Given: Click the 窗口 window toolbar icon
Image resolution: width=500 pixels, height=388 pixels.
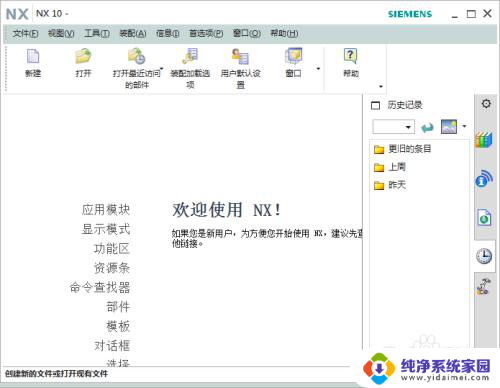Looking at the screenshot, I should pos(293,57).
